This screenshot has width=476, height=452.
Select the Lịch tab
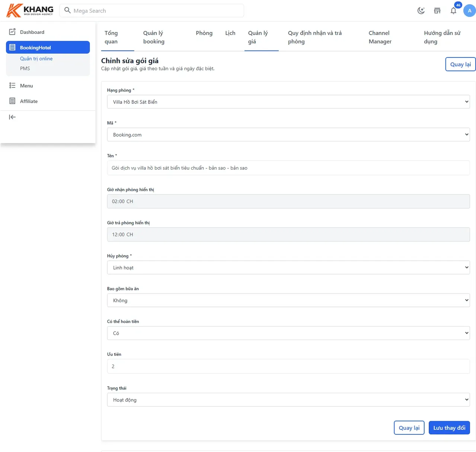230,33
